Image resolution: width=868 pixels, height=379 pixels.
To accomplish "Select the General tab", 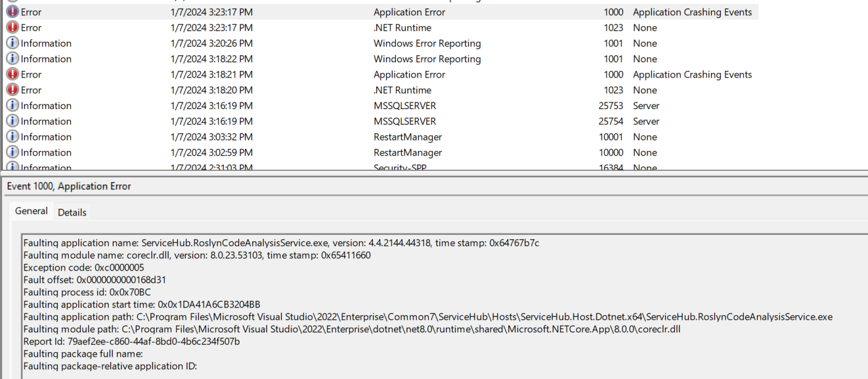I will (x=32, y=211).
